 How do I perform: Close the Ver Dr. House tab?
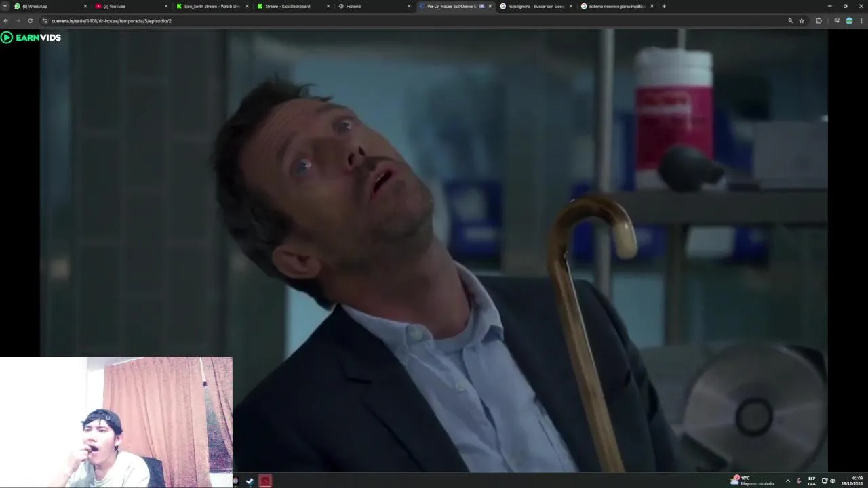coord(490,6)
